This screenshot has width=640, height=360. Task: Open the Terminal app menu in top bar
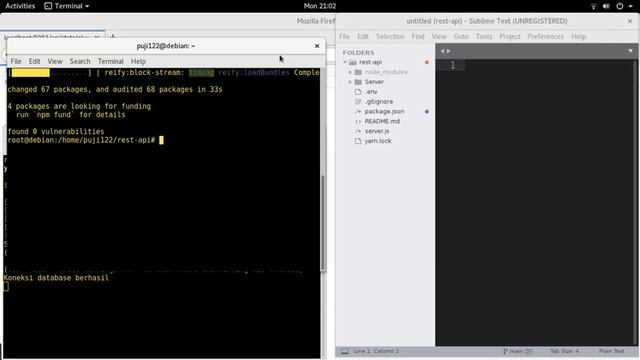(67, 6)
